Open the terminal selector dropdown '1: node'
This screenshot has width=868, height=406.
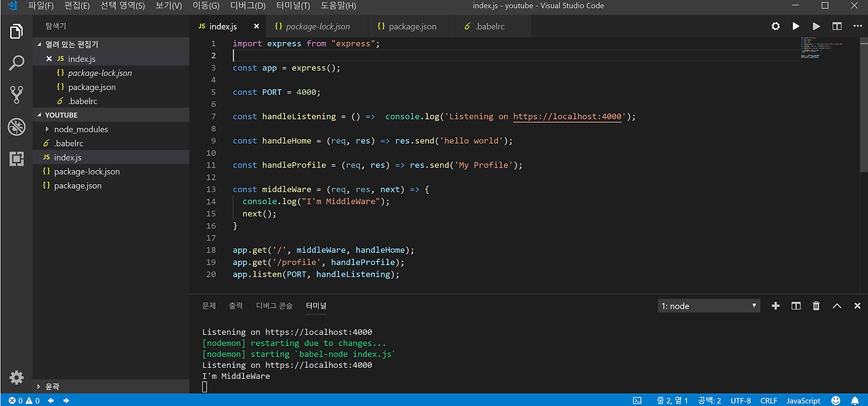[709, 306]
